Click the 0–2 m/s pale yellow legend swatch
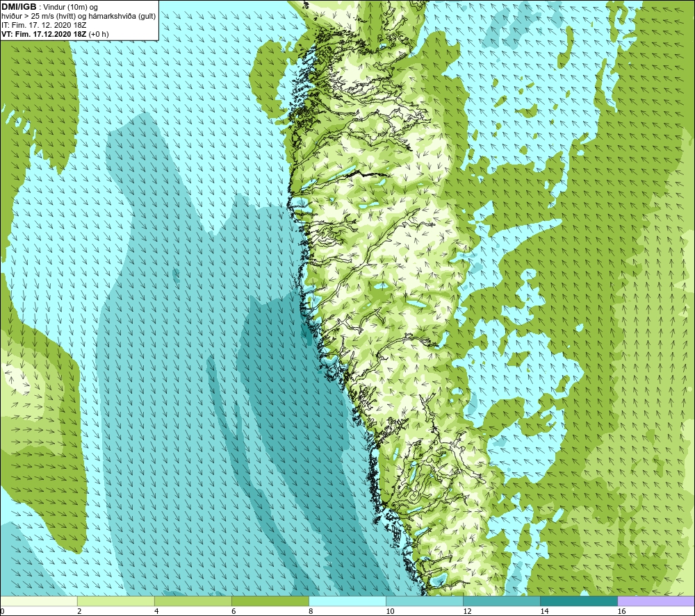 (38, 601)
